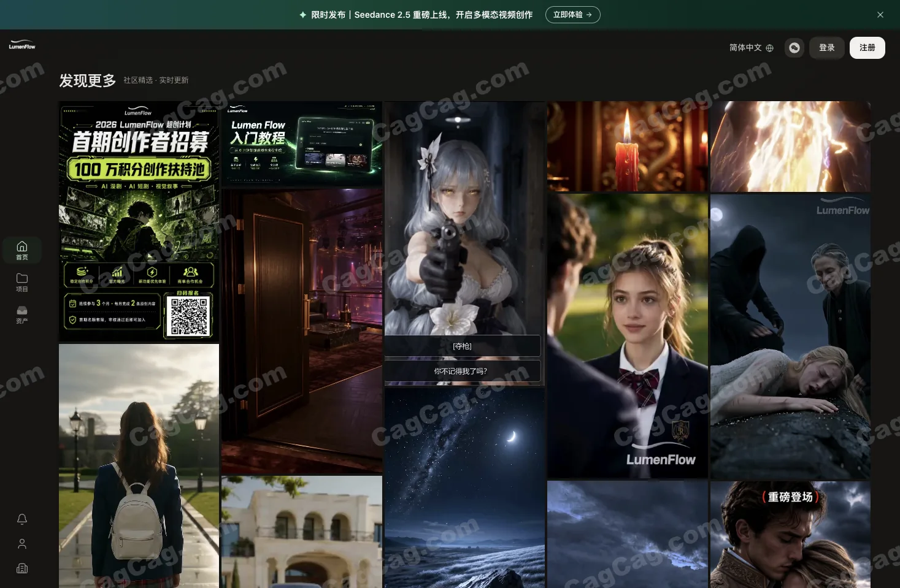The width and height of the screenshot is (900, 588).
Task: Click the 发现更多 heading
Action: (x=88, y=80)
